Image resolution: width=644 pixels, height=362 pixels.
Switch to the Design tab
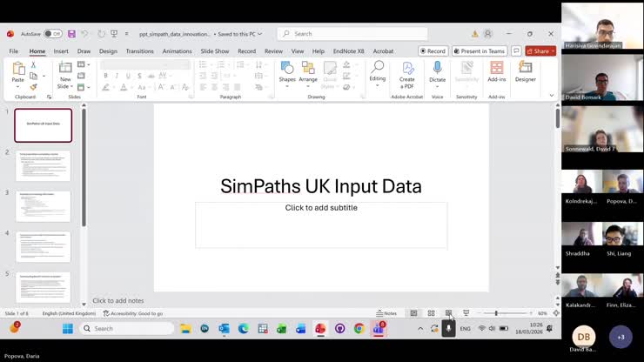coord(108,51)
